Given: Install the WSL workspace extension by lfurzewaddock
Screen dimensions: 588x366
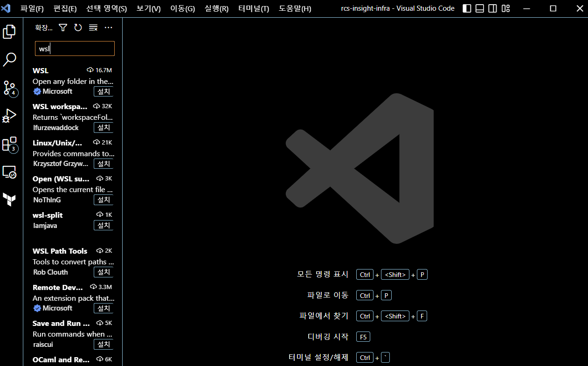Looking at the screenshot, I should point(104,127).
